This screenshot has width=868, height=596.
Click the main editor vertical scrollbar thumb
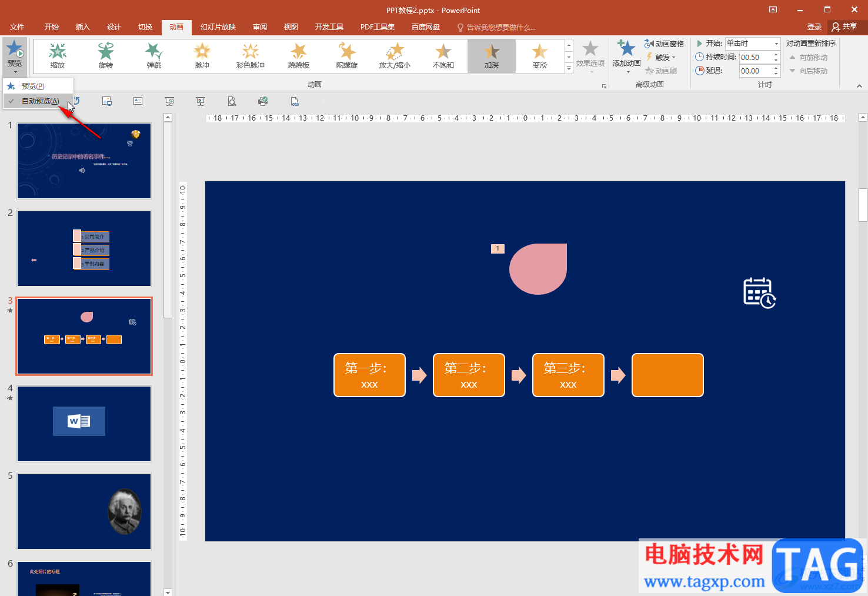[863, 205]
